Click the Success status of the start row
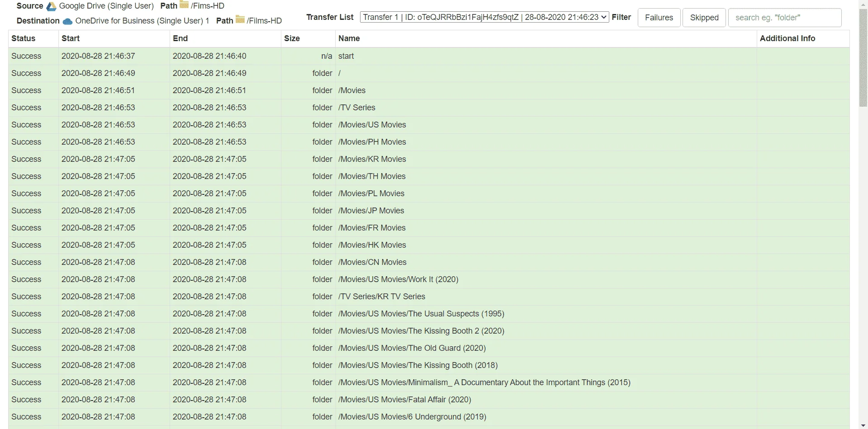This screenshot has width=868, height=429. pos(26,56)
